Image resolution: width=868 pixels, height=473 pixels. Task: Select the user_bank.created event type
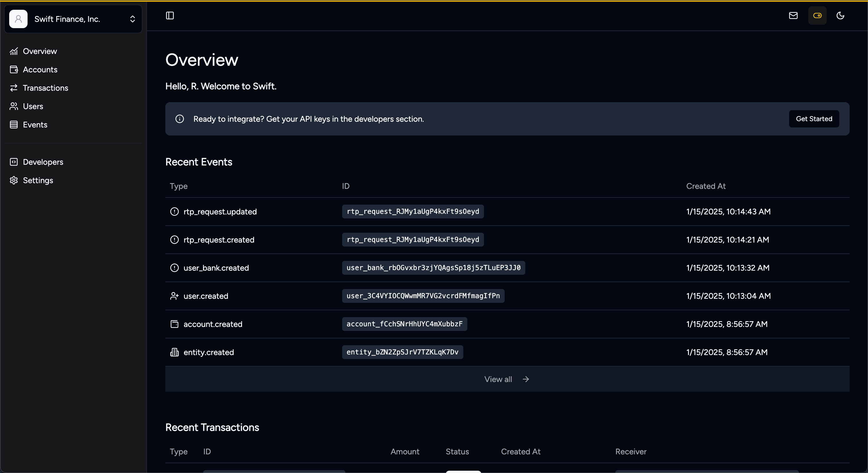pyautogui.click(x=216, y=268)
